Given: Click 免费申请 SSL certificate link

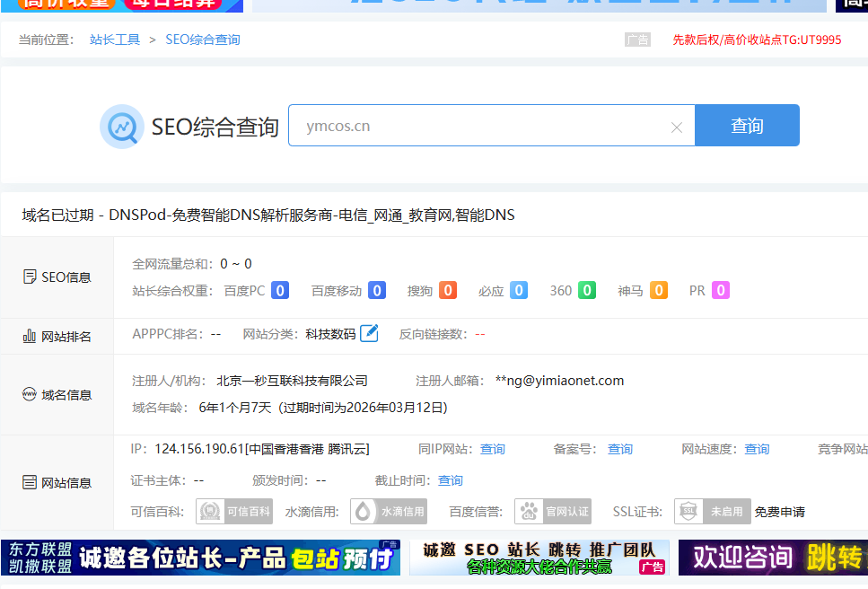Looking at the screenshot, I should (x=779, y=512).
